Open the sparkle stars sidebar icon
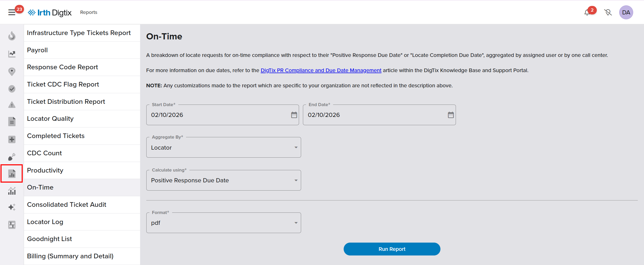This screenshot has height=265, width=644. [x=12, y=207]
